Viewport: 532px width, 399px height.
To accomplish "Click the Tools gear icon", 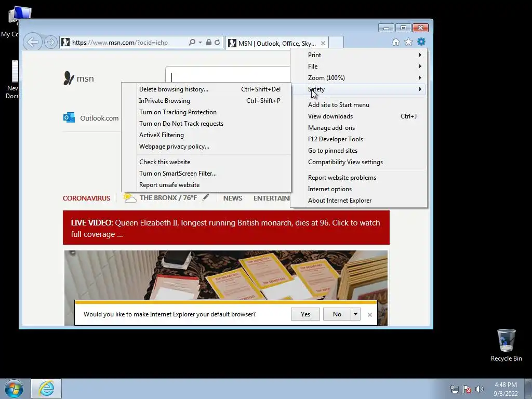I will [x=421, y=42].
